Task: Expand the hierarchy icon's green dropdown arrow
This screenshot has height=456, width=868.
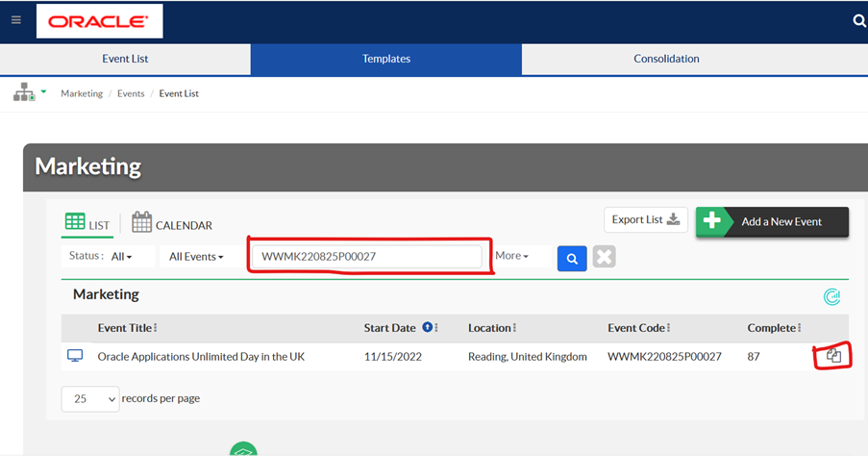Action: tap(43, 91)
